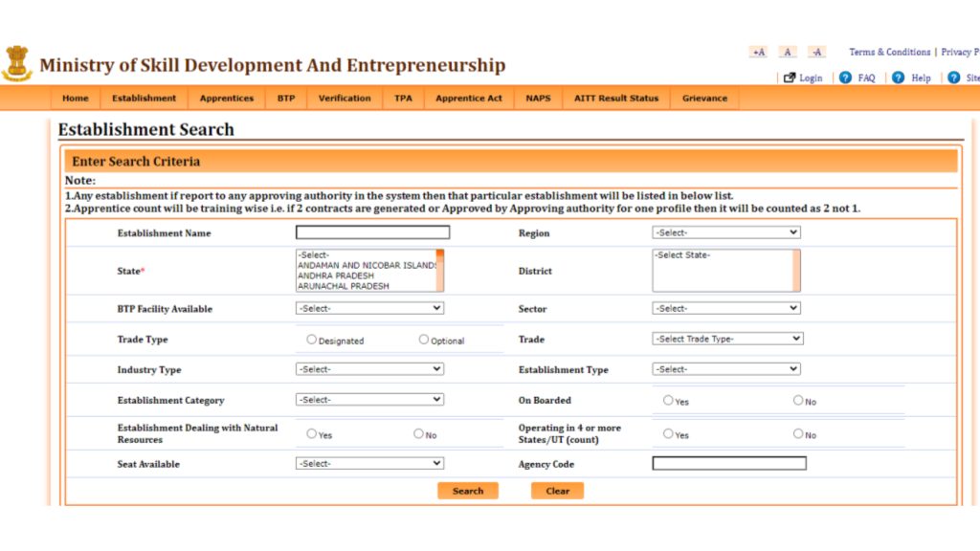The width and height of the screenshot is (980, 551).
Task: Select the Optional trade type radio
Action: [x=424, y=340]
